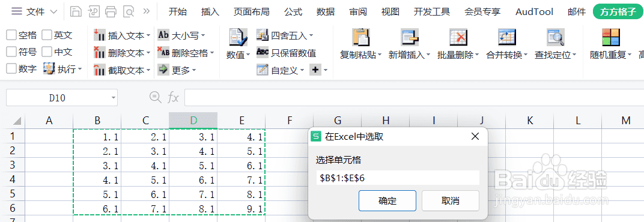The image size is (644, 222).
Task: Click the 删除空格 icon
Action: (163, 52)
